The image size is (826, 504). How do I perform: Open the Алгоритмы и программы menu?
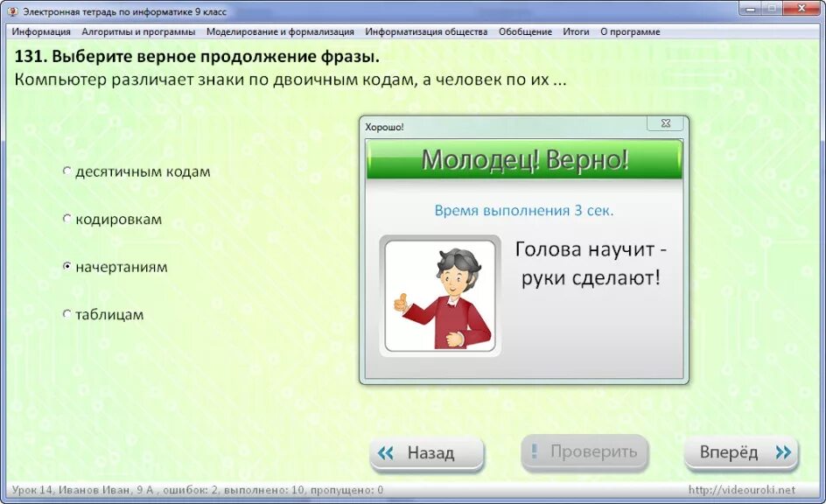click(138, 31)
